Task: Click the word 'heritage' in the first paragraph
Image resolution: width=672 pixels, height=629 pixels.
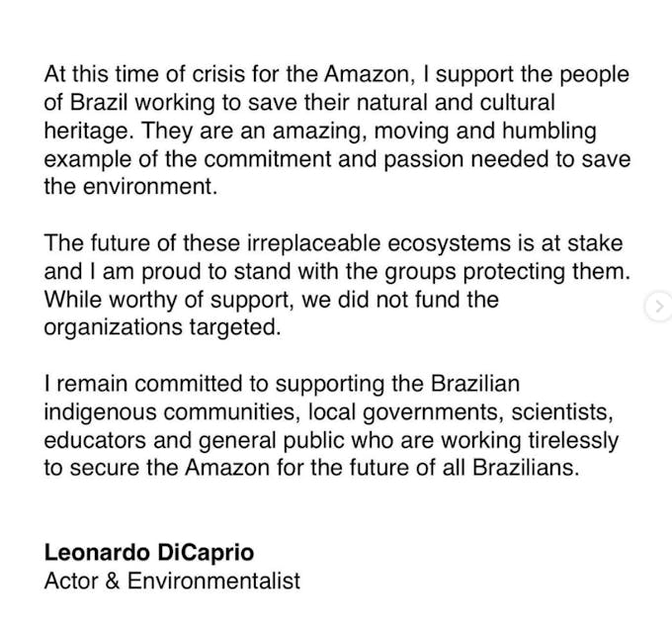Action: click(x=84, y=132)
